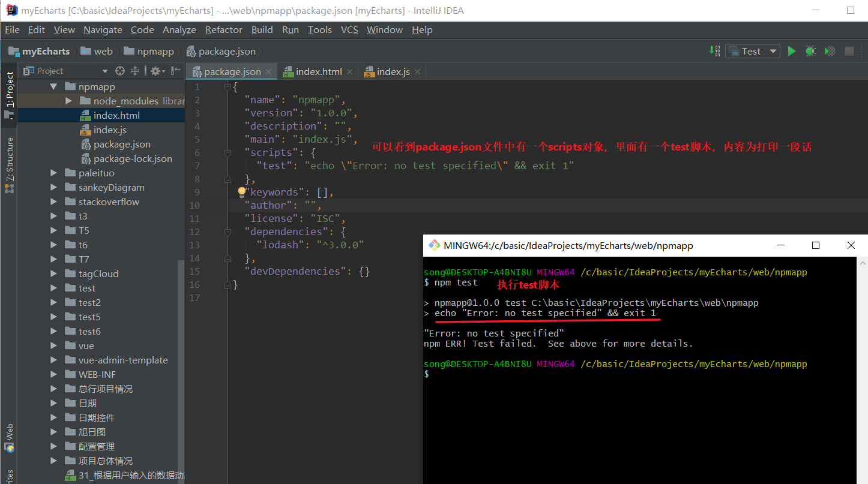Expand the vue-admin-template folder arrow

(54, 360)
